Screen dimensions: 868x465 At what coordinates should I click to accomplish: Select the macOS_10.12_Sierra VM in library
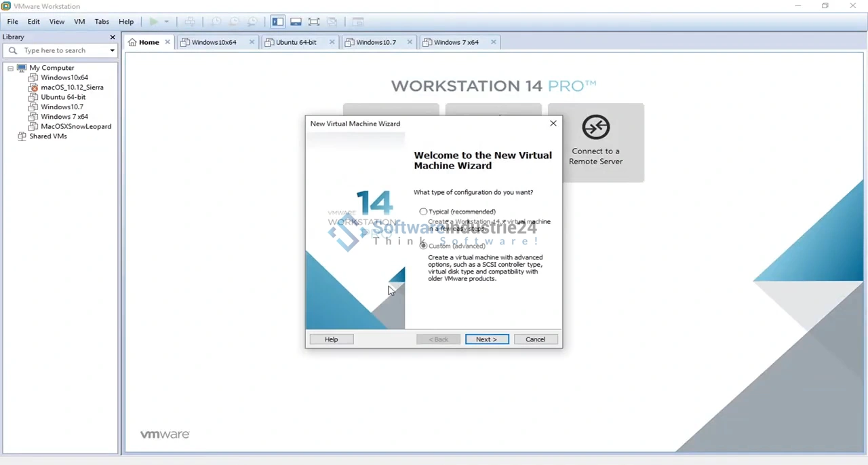tap(72, 88)
